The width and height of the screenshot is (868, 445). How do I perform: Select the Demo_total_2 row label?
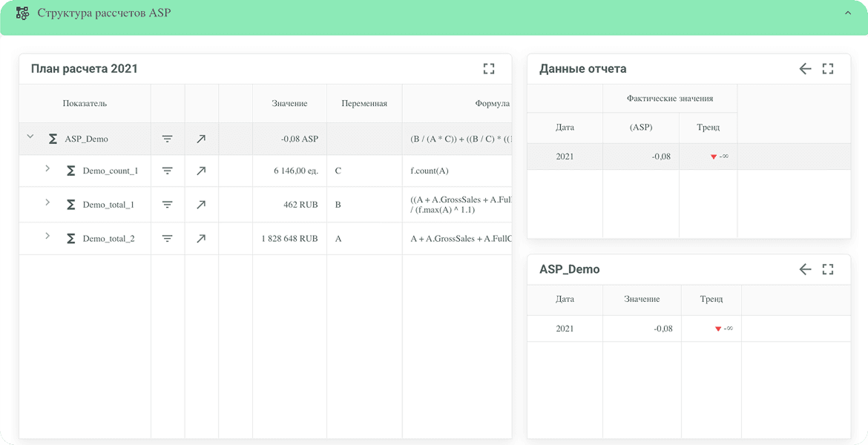pyautogui.click(x=108, y=239)
